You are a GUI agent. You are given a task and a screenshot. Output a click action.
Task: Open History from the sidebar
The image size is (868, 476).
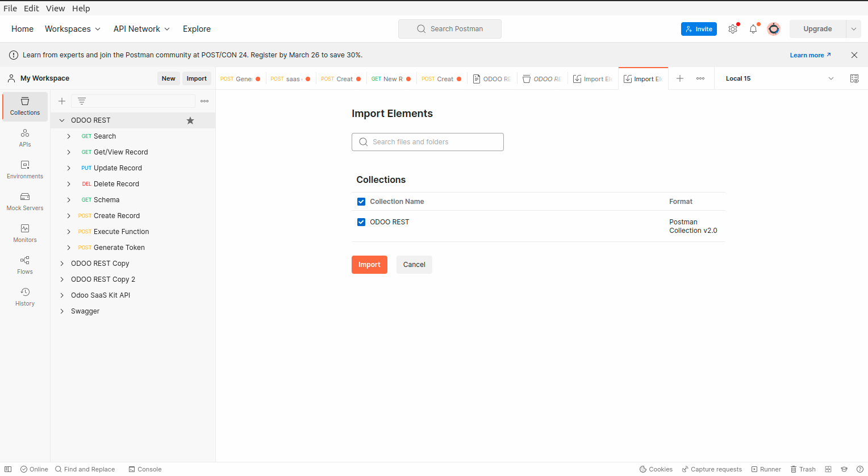pos(25,297)
